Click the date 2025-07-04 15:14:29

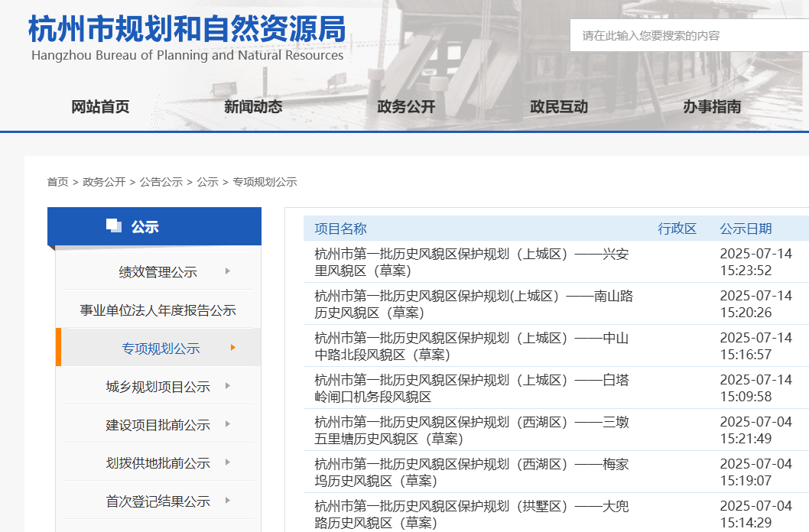click(x=756, y=514)
